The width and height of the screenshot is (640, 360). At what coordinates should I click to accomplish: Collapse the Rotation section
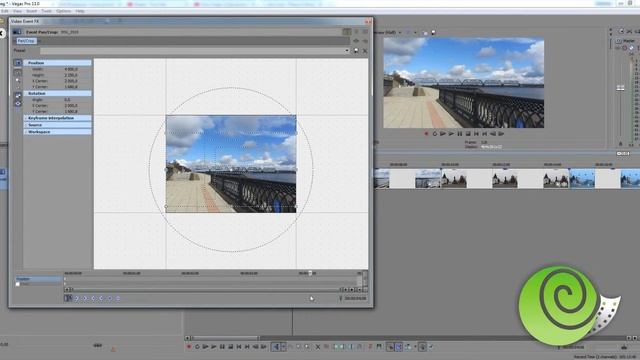pyautogui.click(x=57, y=93)
